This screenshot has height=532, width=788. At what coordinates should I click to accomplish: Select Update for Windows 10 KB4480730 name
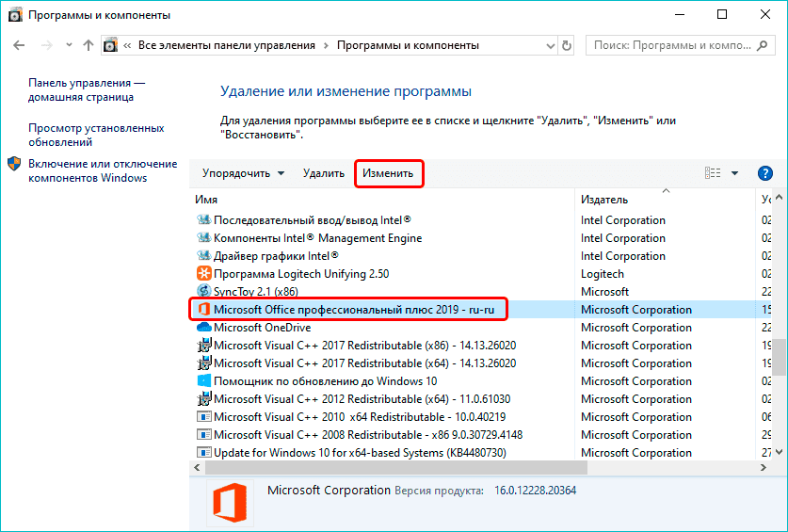[360, 453]
